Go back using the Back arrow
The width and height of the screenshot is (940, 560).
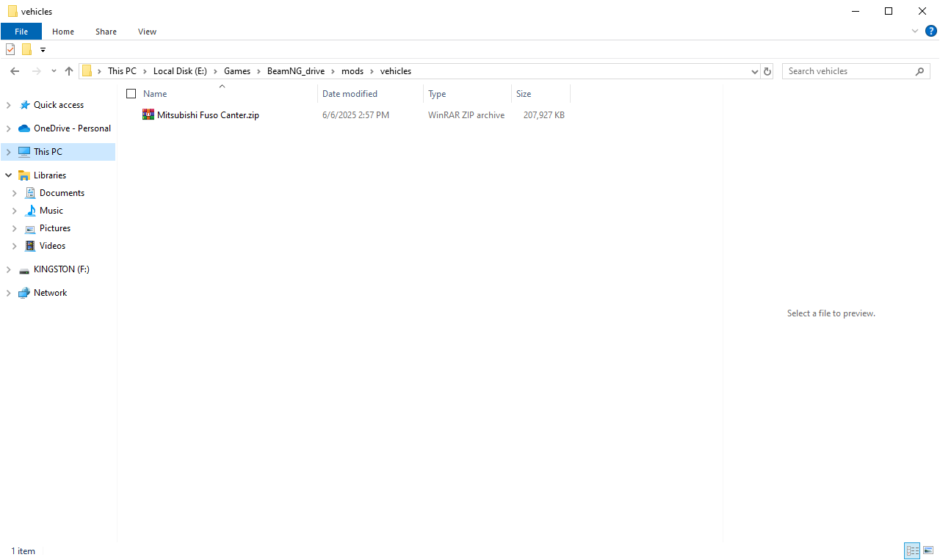coord(15,71)
